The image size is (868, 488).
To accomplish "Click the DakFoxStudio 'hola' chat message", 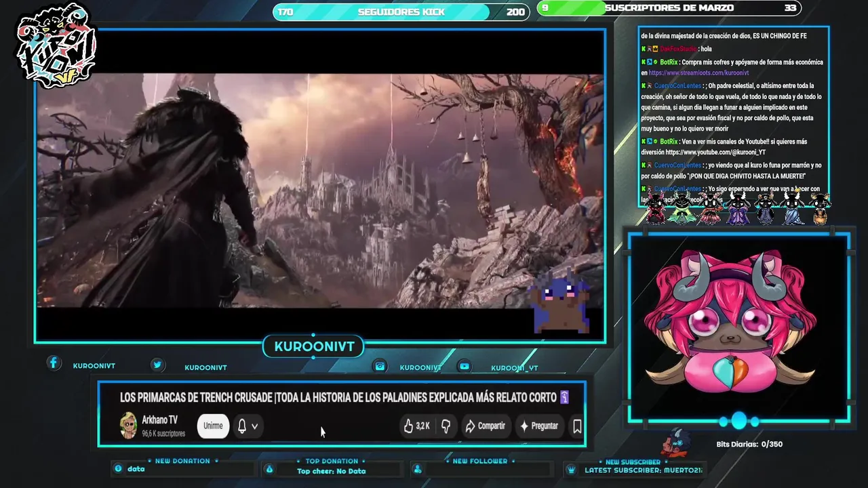I will tap(707, 49).
